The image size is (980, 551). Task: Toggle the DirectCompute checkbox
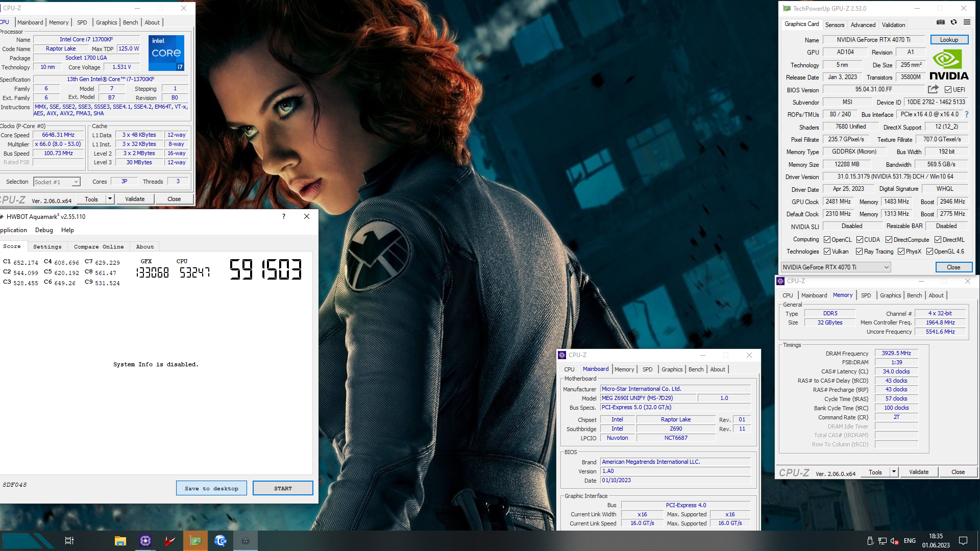tap(889, 240)
